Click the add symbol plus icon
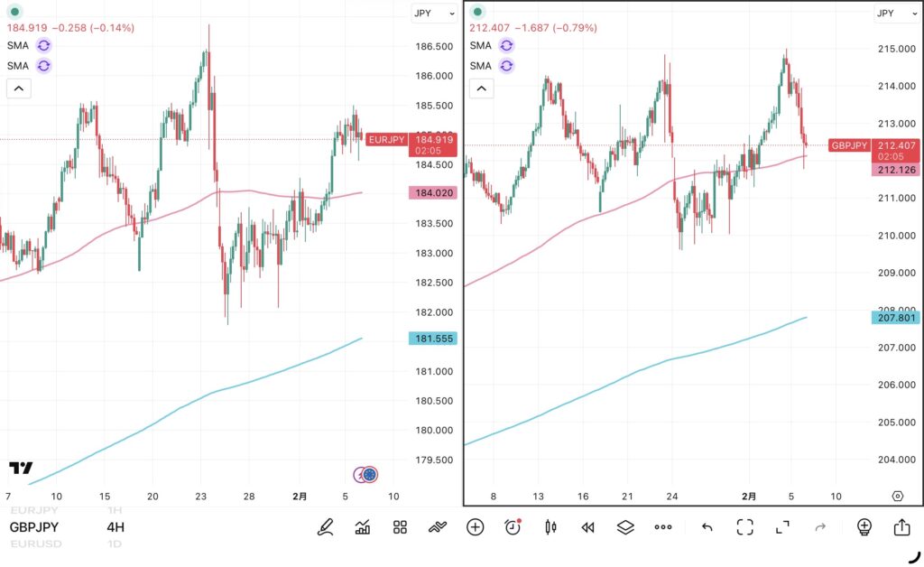Viewport: 924px width, 567px height. click(476, 527)
